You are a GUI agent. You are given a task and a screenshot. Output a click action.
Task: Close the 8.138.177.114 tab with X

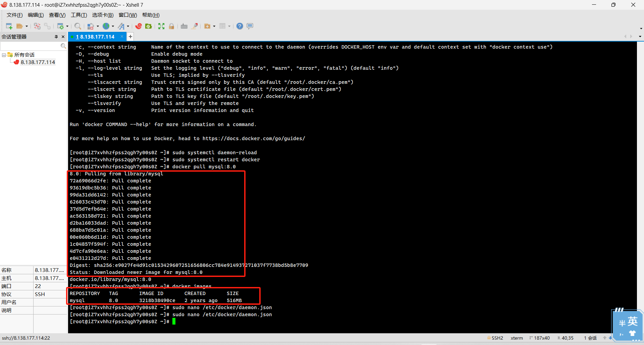(122, 37)
